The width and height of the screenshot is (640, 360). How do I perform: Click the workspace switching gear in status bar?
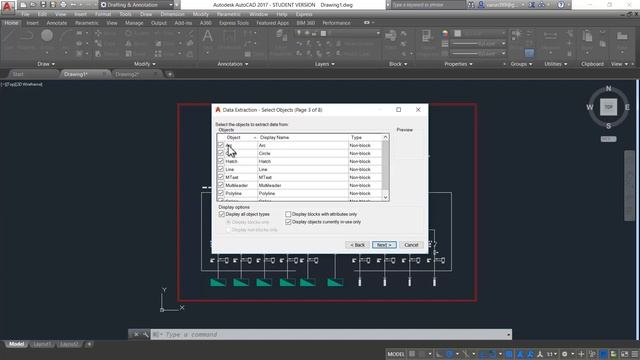[x=564, y=354]
